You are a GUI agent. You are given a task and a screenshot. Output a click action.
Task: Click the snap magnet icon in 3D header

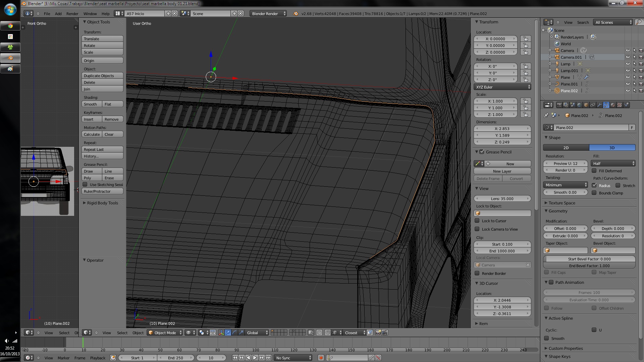pos(327,333)
